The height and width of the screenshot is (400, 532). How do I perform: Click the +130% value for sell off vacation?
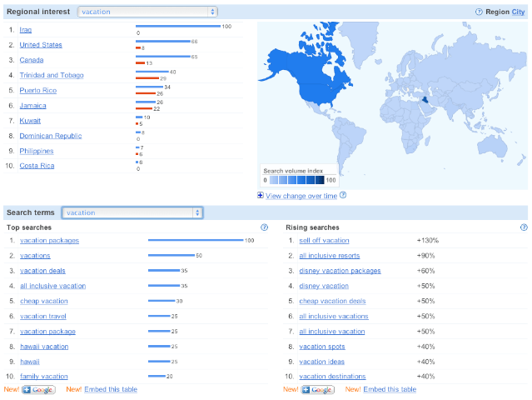[428, 240]
